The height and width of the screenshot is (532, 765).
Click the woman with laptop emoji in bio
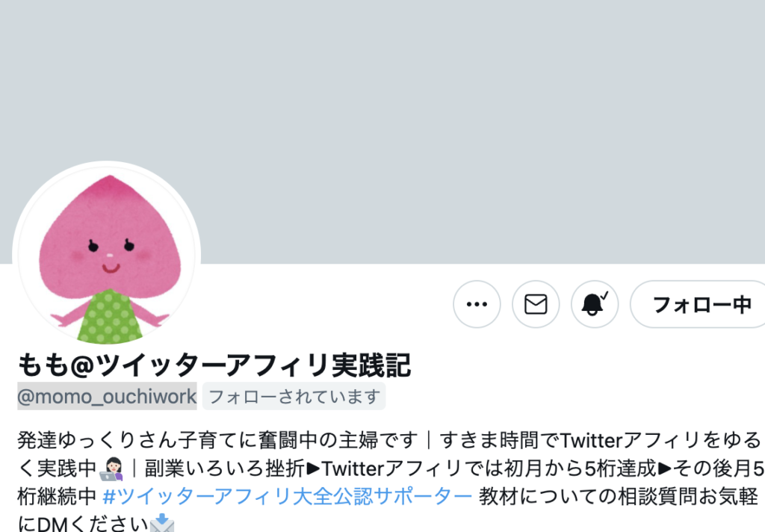[111, 469]
